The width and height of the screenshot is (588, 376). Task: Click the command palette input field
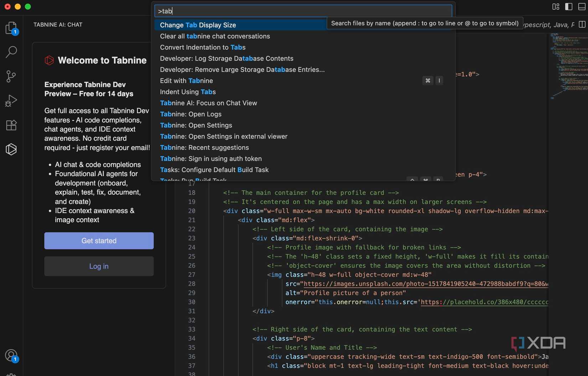[x=303, y=11]
